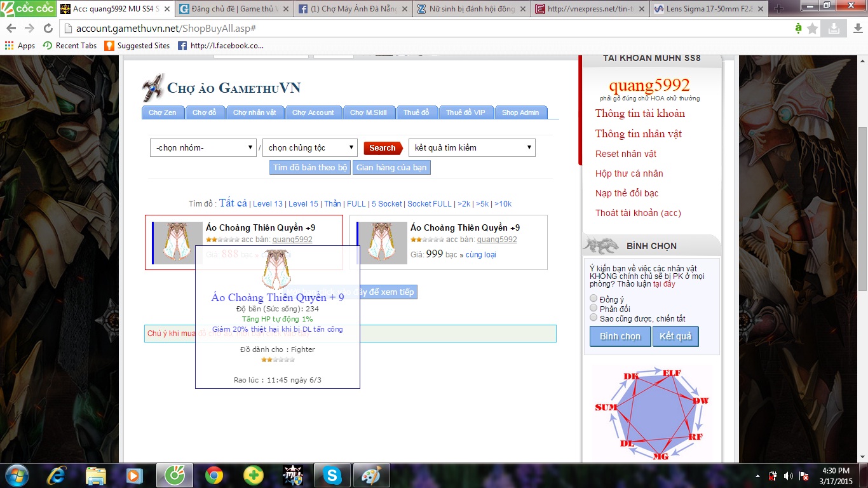Show hidden system tray icons

[x=758, y=476]
